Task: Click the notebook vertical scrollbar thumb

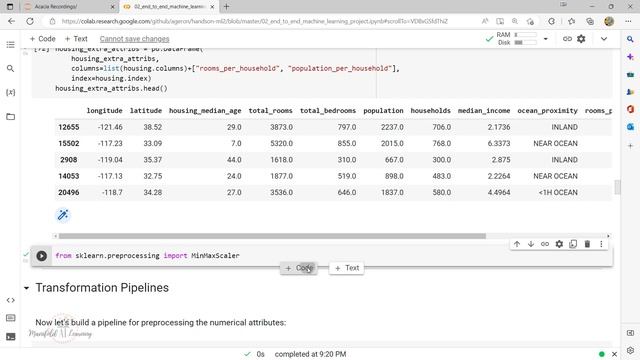Action: click(x=617, y=187)
